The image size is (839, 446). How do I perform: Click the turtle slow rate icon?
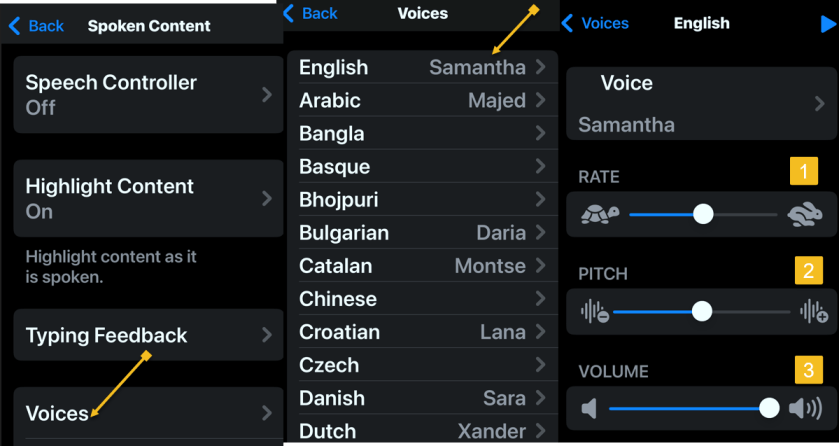click(x=600, y=214)
